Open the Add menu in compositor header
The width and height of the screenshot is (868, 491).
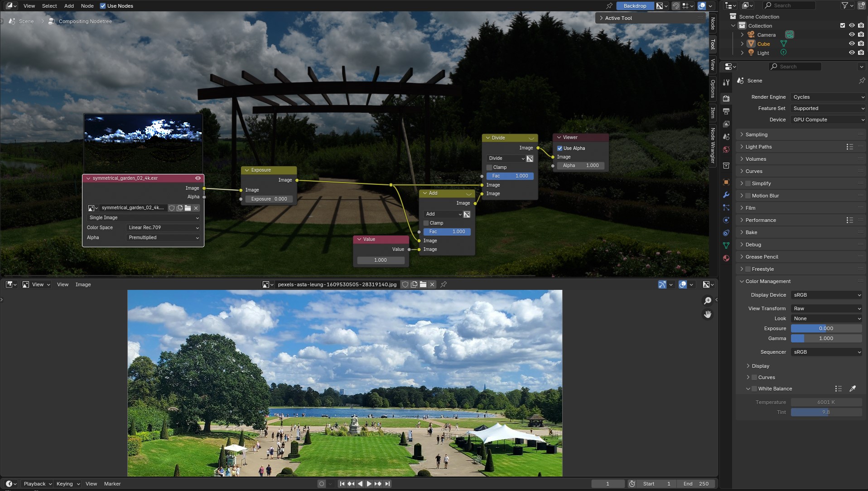[69, 6]
